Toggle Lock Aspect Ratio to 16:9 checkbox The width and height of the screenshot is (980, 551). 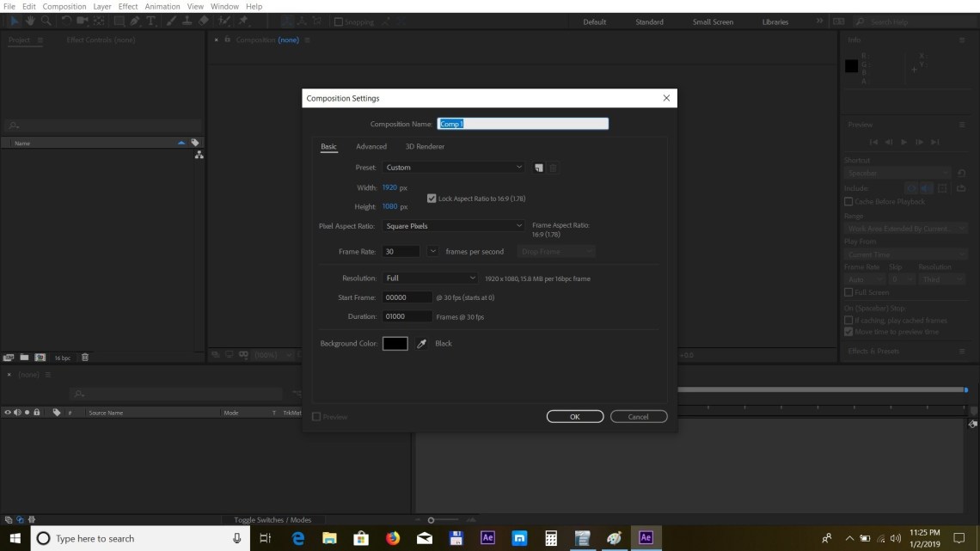432,198
